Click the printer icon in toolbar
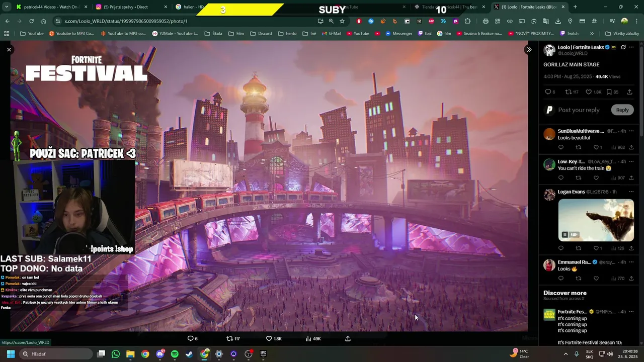The image size is (644, 362). (486, 21)
